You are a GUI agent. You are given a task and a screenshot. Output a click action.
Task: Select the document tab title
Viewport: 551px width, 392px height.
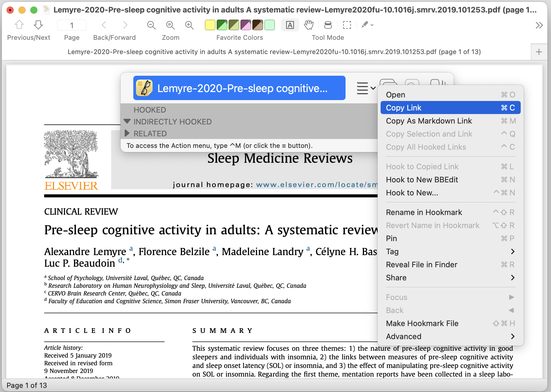[274, 52]
